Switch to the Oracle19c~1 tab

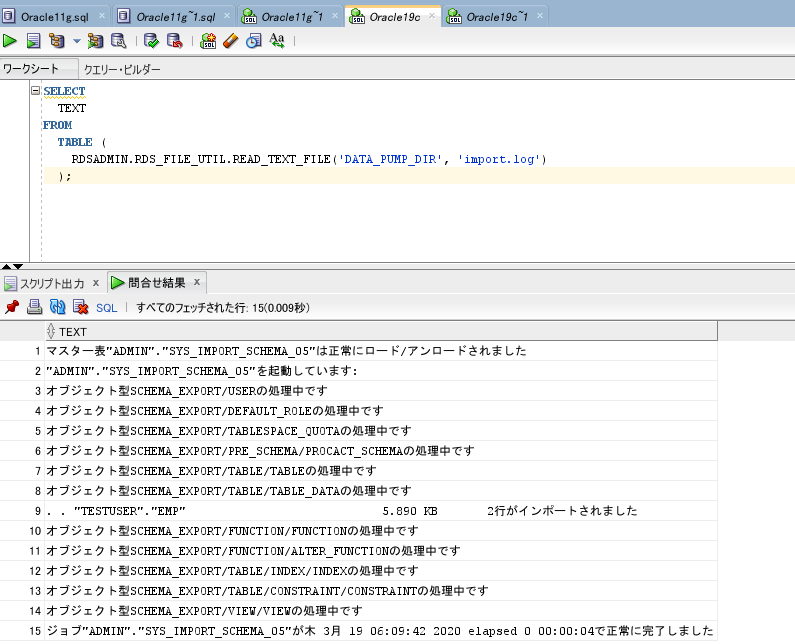[497, 17]
